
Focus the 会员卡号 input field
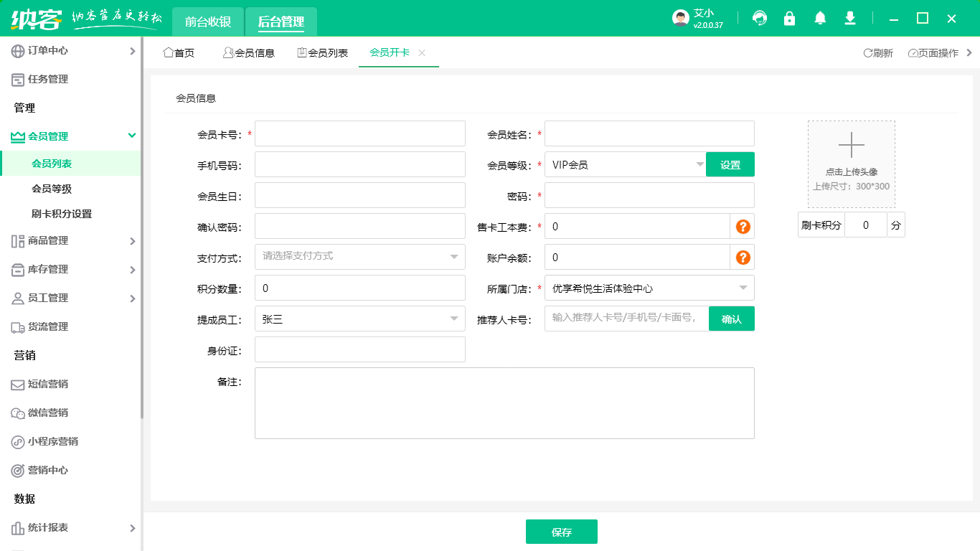(360, 133)
